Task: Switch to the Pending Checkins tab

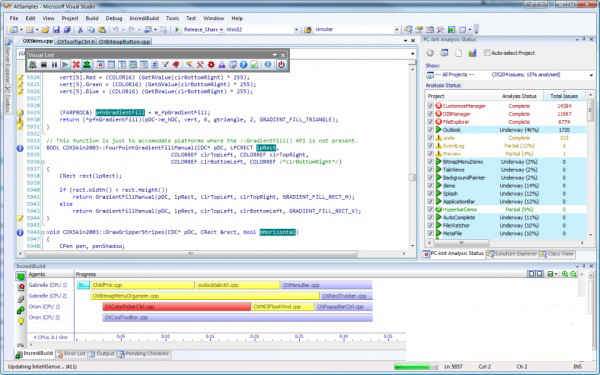Action: pyautogui.click(x=144, y=354)
